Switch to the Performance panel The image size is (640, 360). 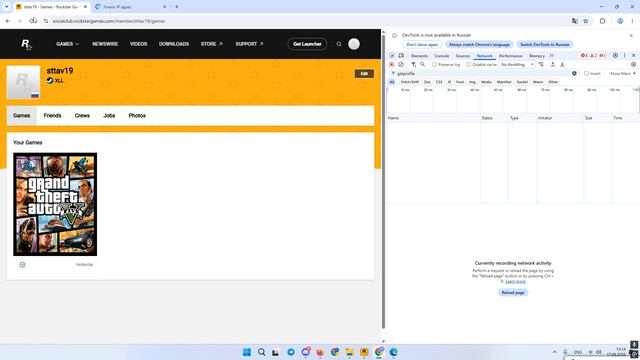point(511,56)
